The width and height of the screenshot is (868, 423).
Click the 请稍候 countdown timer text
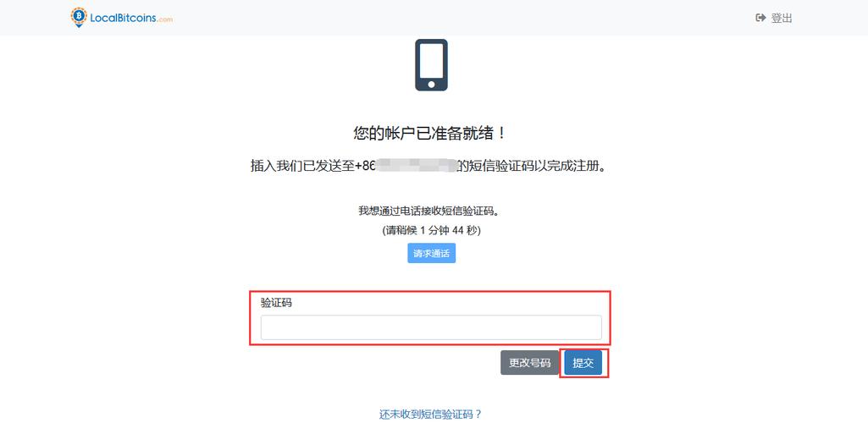click(x=431, y=231)
